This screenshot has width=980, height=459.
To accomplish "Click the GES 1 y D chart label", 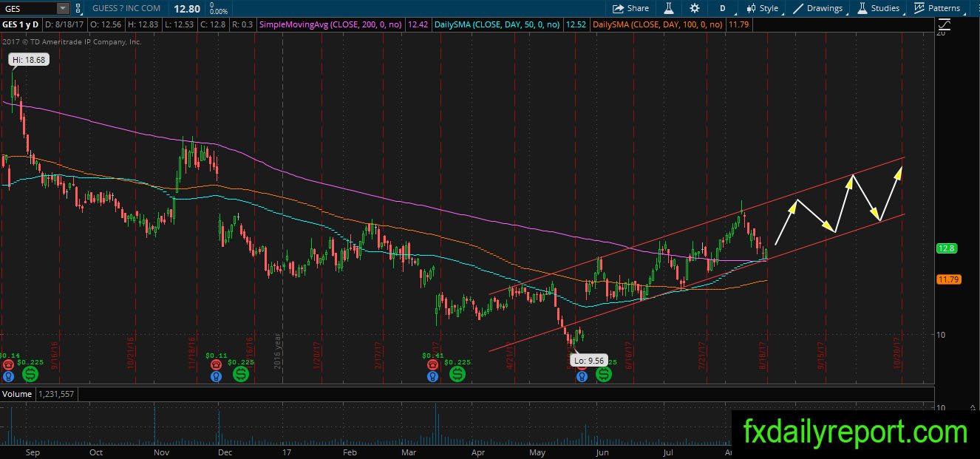I will [x=19, y=24].
